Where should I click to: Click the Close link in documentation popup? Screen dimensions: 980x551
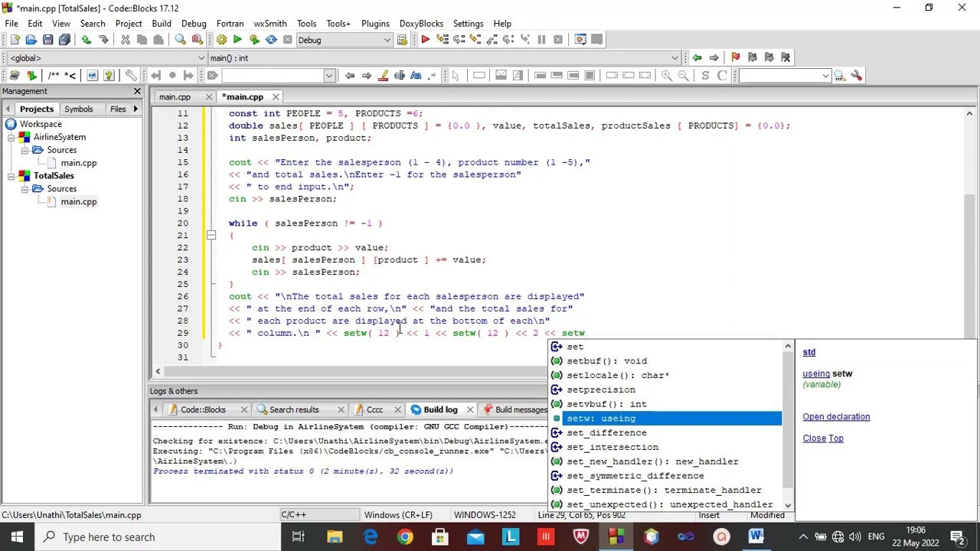814,439
